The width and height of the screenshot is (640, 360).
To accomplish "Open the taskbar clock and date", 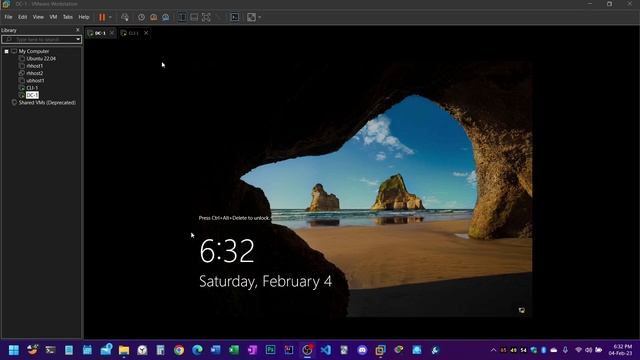I will (x=620, y=350).
